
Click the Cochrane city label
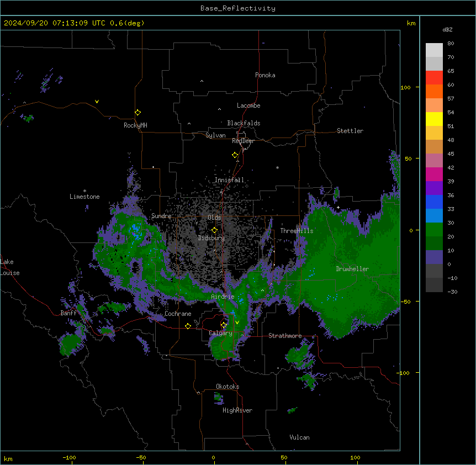(178, 314)
